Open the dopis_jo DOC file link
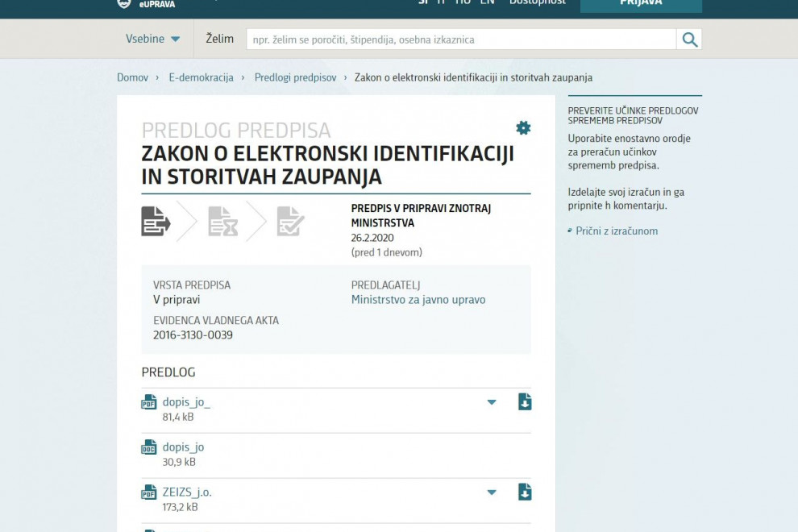Screen dimensions: 798x532 tap(183, 447)
